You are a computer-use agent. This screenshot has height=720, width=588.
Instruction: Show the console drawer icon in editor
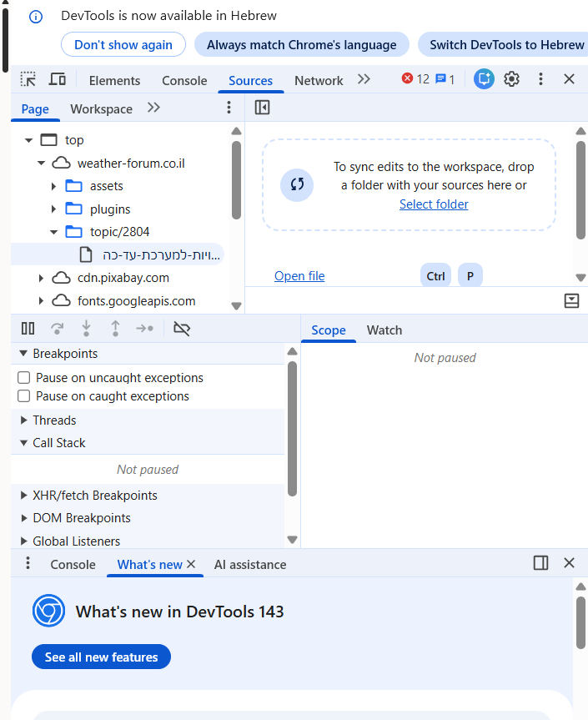(571, 301)
